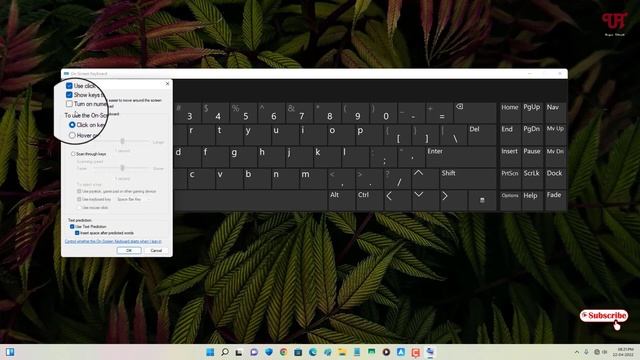Image resolution: width=640 pixels, height=360 pixels.
Task: Toggle Use joystick or gaming device checkbox
Action: click(79, 191)
